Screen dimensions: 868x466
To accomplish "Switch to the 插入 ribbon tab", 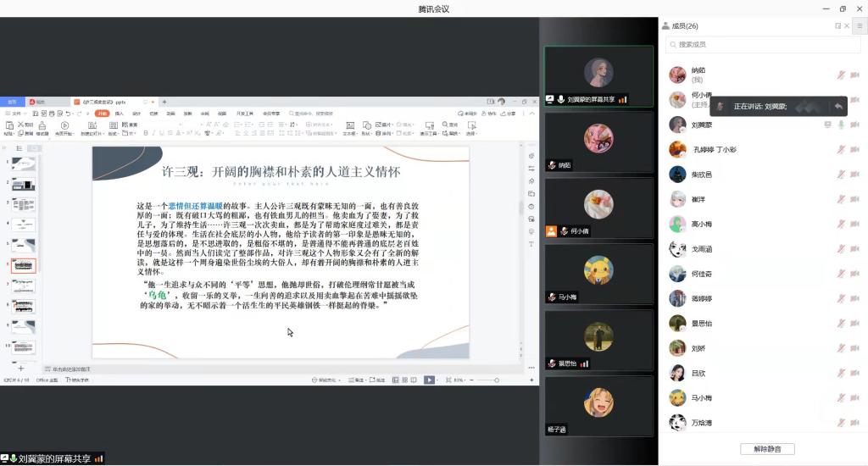I will click(120, 113).
